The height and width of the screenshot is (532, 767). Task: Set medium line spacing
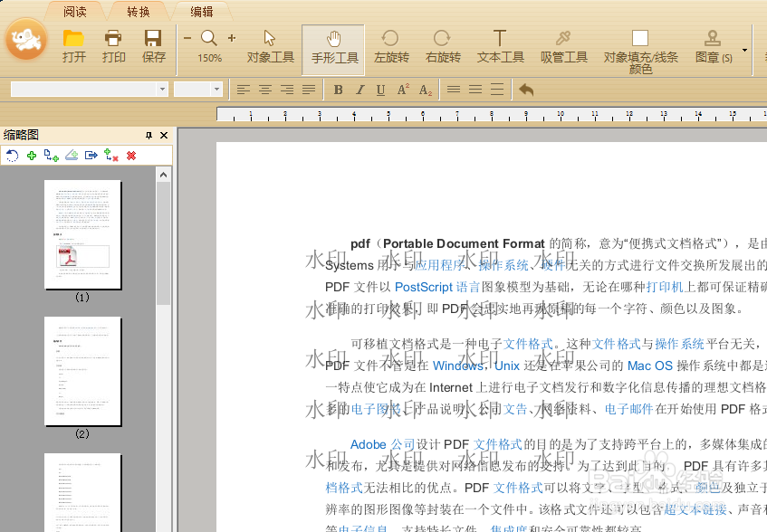475,90
